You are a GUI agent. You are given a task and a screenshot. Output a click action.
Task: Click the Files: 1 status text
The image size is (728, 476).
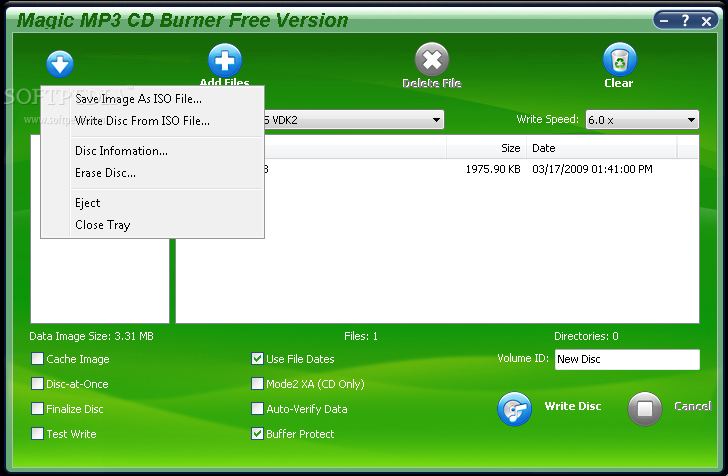click(361, 336)
